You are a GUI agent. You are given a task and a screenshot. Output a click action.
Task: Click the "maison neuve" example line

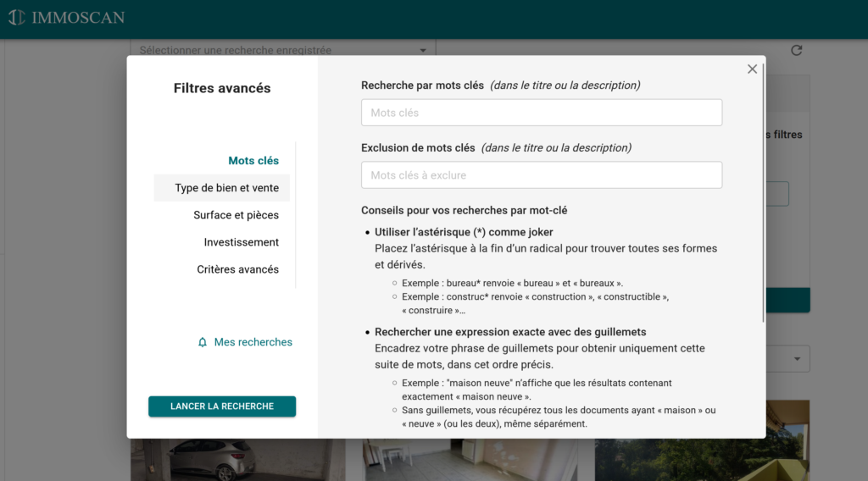[537, 390]
